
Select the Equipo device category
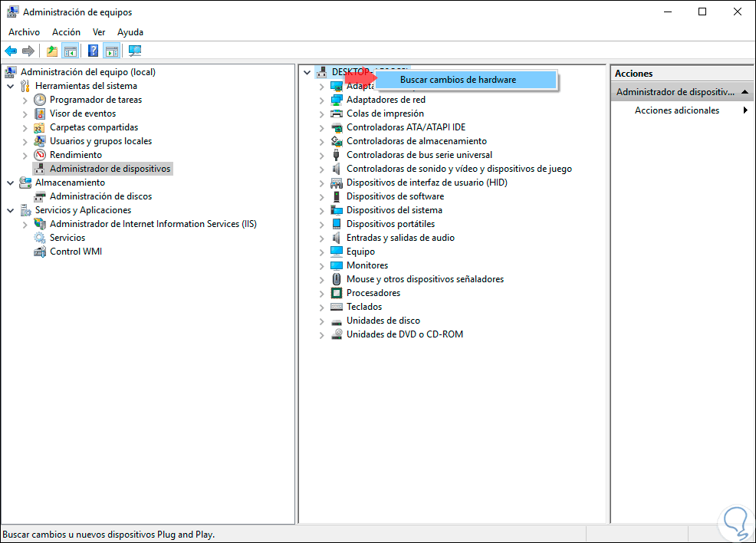coord(360,252)
